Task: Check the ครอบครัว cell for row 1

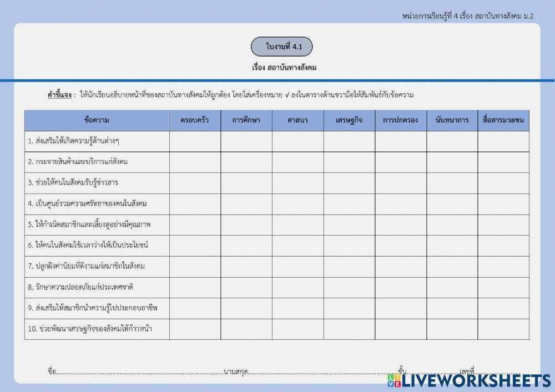Action: [195, 142]
